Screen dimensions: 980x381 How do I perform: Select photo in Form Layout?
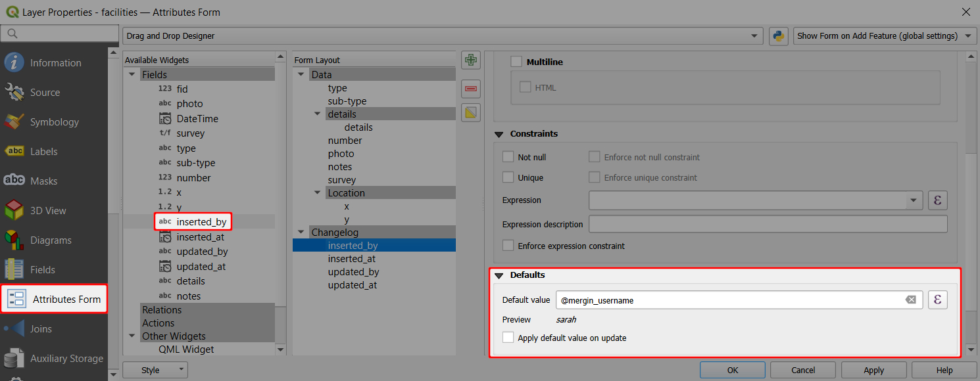(341, 154)
